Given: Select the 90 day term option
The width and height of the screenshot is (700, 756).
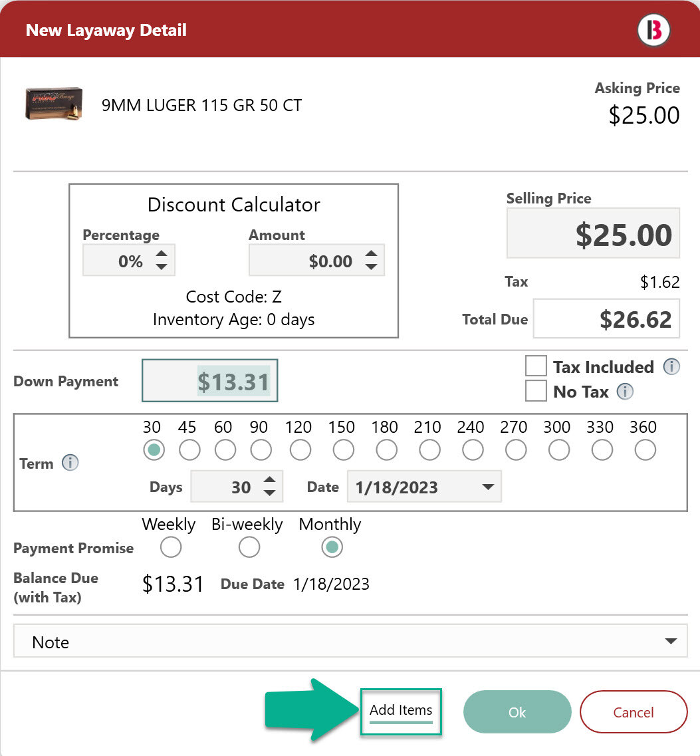Looking at the screenshot, I should pyautogui.click(x=261, y=450).
